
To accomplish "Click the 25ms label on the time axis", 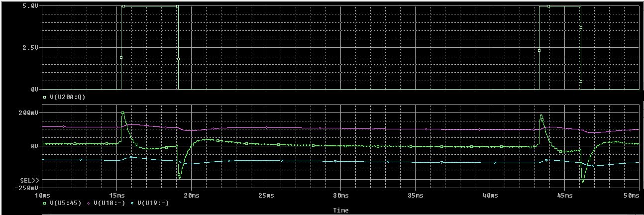I will [x=266, y=196].
